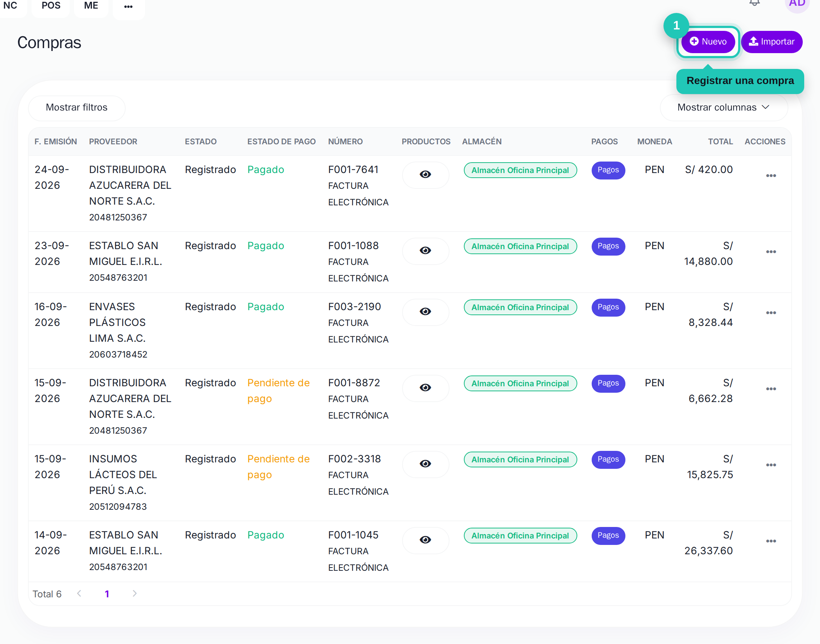Viewport: 820px width, 644px height.
Task: Open the notifications bell
Action: point(754,3)
